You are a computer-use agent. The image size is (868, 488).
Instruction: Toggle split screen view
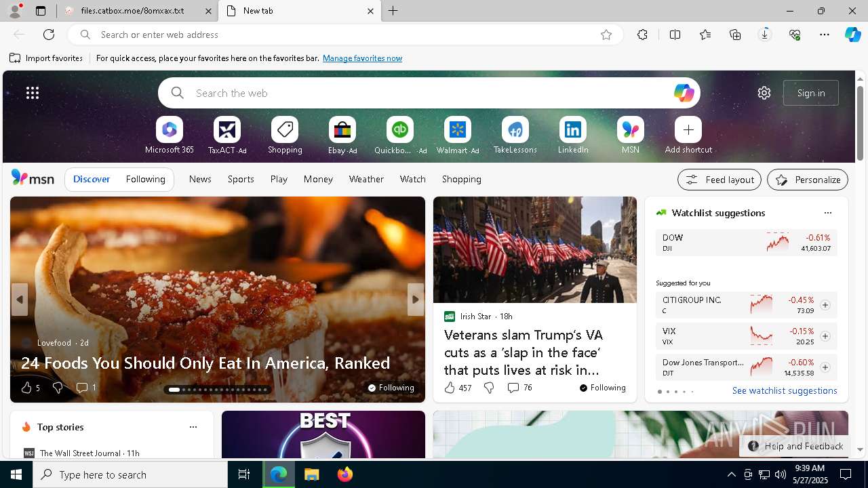pos(675,35)
